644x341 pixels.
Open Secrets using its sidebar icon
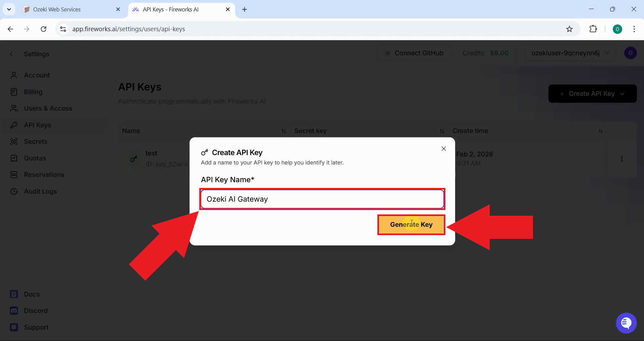(14, 141)
